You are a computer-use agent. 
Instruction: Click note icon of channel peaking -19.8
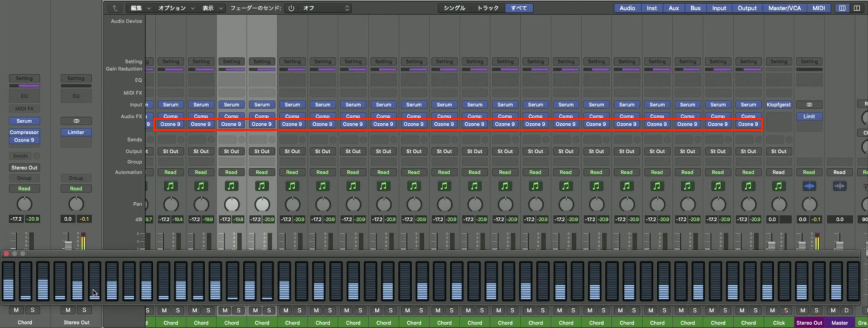tap(231, 186)
